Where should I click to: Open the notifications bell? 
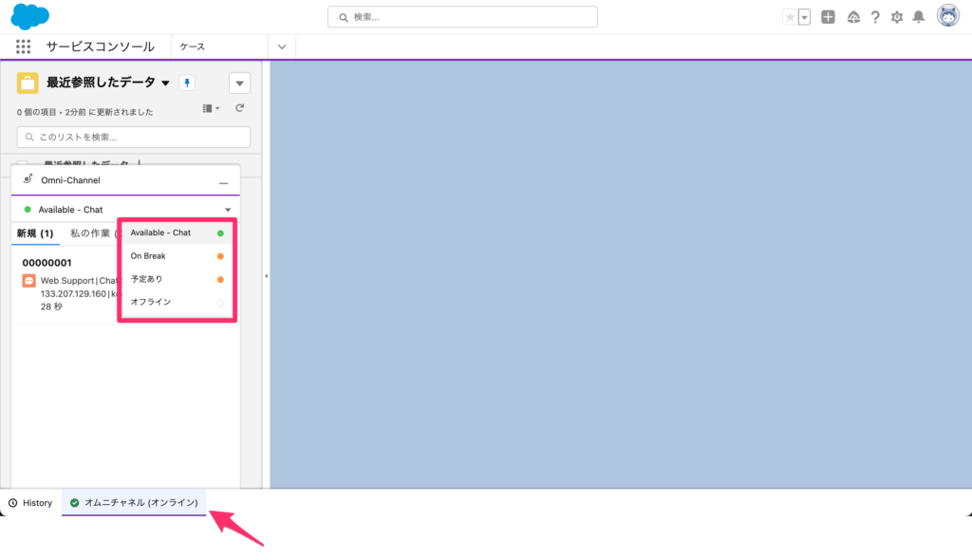pos(918,17)
